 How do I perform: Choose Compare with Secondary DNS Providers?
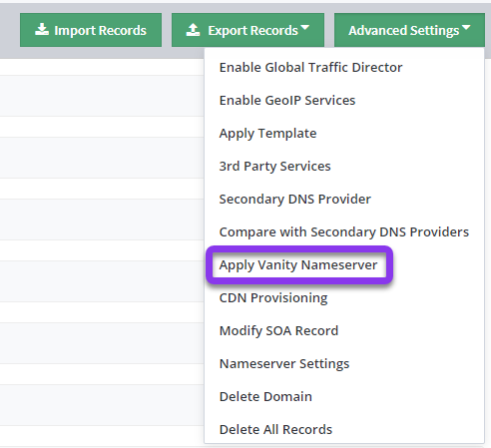pyautogui.click(x=344, y=232)
